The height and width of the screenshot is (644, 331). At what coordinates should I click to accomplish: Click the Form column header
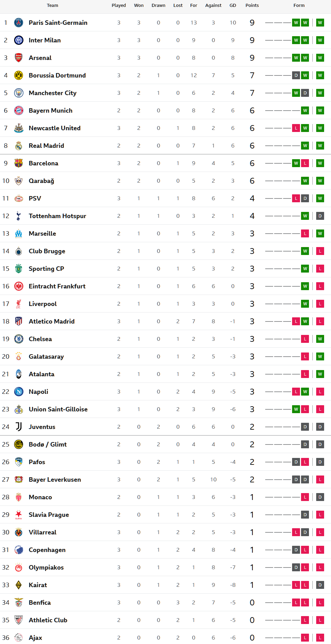(x=299, y=6)
